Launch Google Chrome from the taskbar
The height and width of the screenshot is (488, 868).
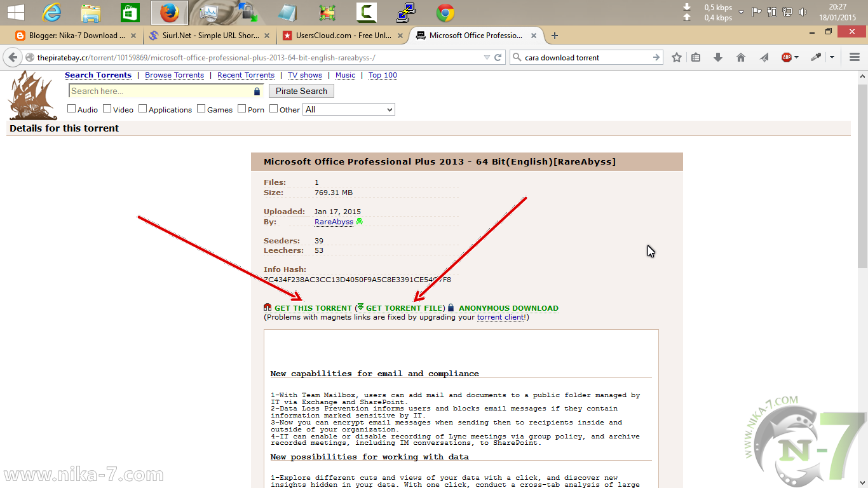point(445,12)
